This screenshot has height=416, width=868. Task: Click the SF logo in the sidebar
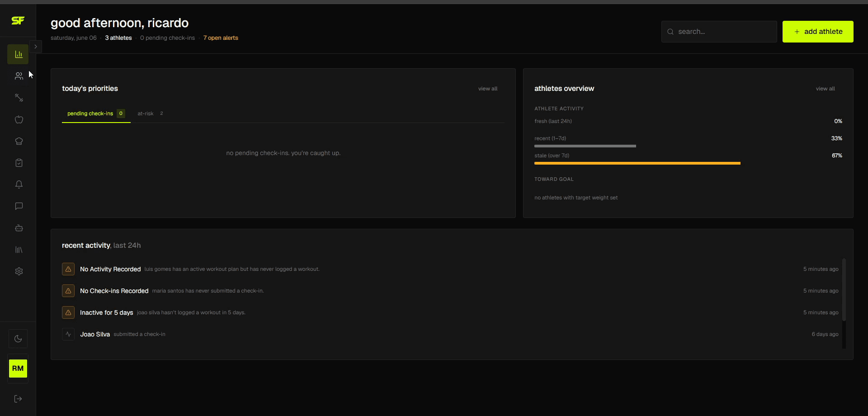[x=18, y=20]
